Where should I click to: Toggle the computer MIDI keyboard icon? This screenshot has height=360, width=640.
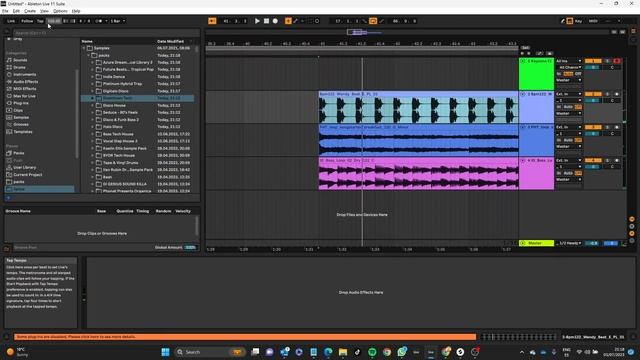click(570, 21)
